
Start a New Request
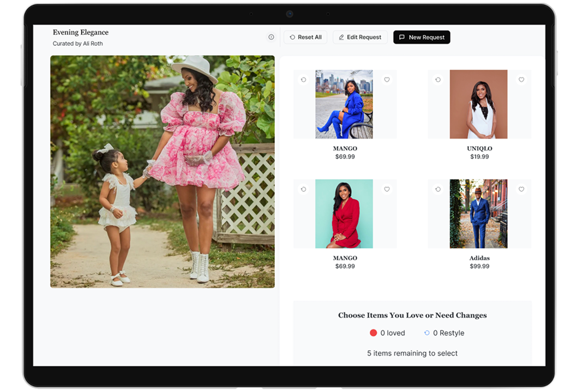(421, 37)
